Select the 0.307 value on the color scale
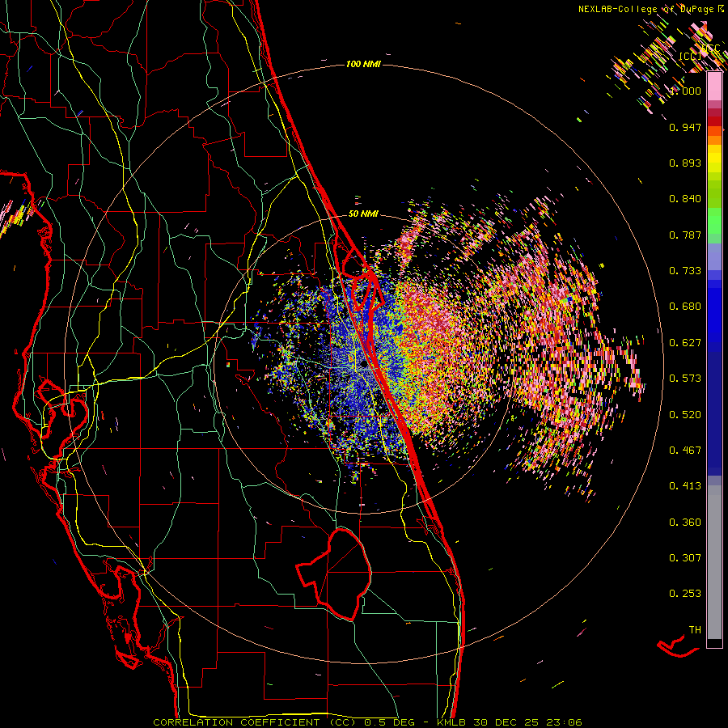The width and height of the screenshot is (728, 728). (x=685, y=558)
